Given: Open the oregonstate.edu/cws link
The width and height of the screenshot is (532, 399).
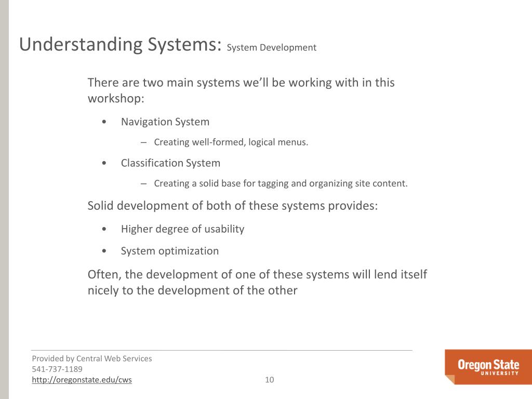Looking at the screenshot, I should (x=82, y=380).
